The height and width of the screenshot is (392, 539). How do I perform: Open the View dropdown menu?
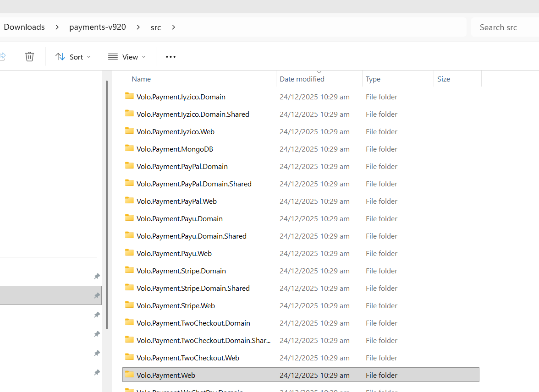tap(126, 57)
